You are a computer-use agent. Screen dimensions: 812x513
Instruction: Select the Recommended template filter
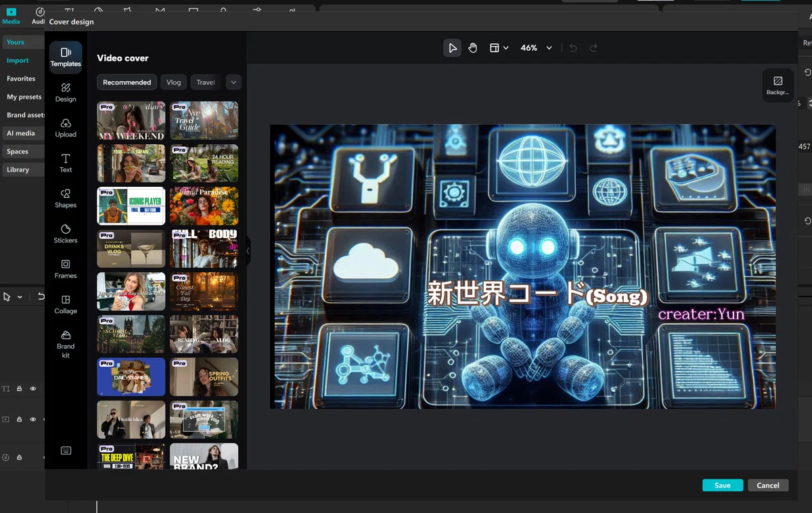coord(127,82)
